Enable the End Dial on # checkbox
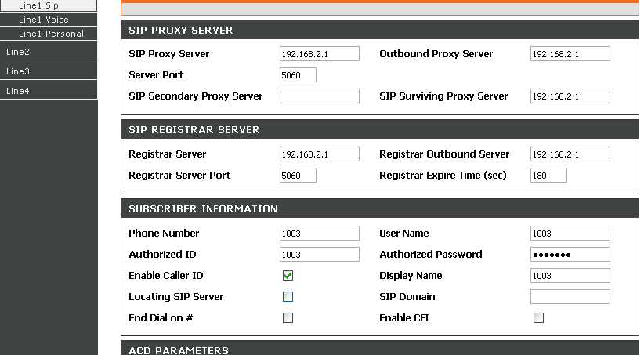Screen dimensions: 644x355 [x=288, y=317]
